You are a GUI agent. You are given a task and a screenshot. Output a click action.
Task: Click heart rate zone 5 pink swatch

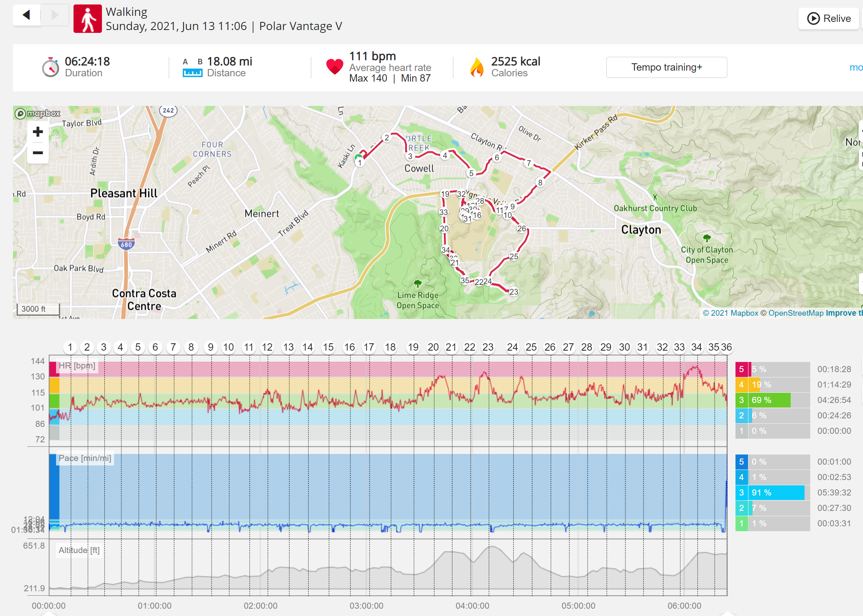(741, 369)
